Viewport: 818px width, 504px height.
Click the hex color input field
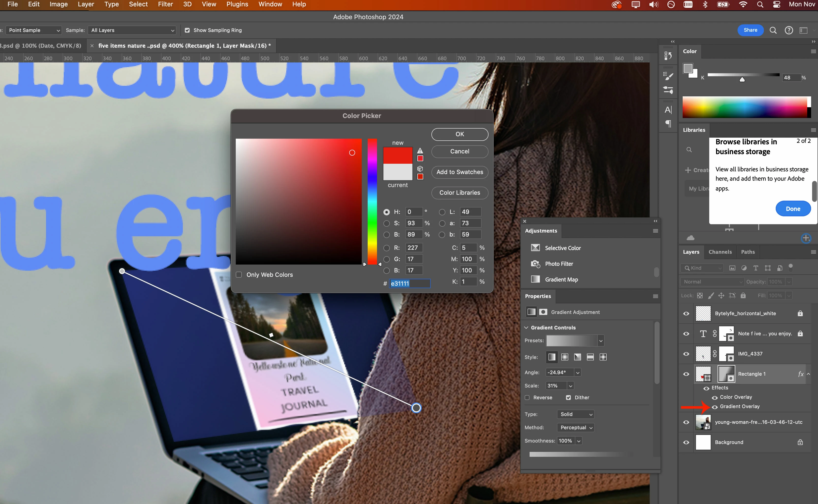[x=410, y=283]
